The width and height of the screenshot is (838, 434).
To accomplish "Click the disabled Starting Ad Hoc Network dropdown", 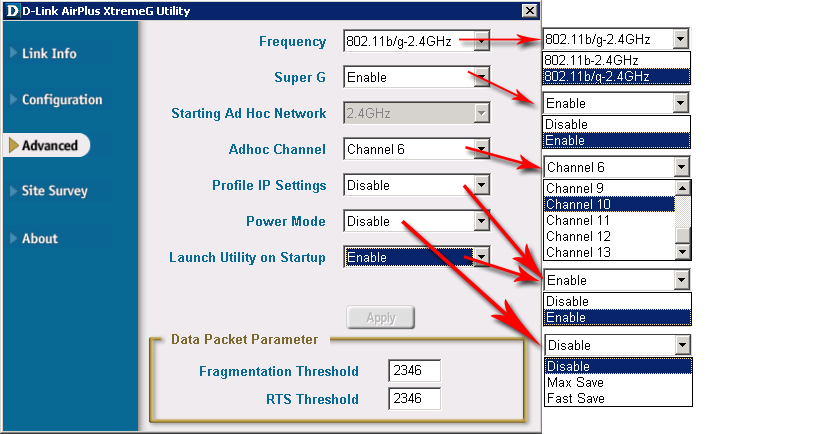I will [x=417, y=113].
